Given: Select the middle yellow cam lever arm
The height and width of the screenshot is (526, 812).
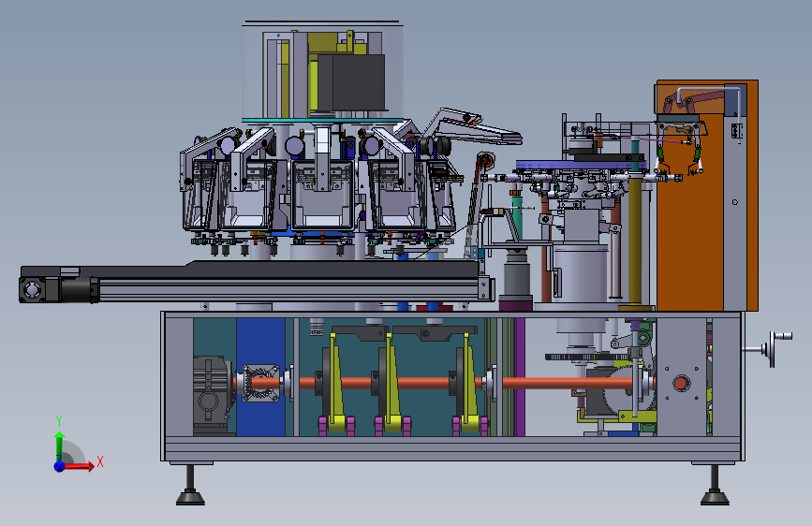Looking at the screenshot, I should pos(392,384).
